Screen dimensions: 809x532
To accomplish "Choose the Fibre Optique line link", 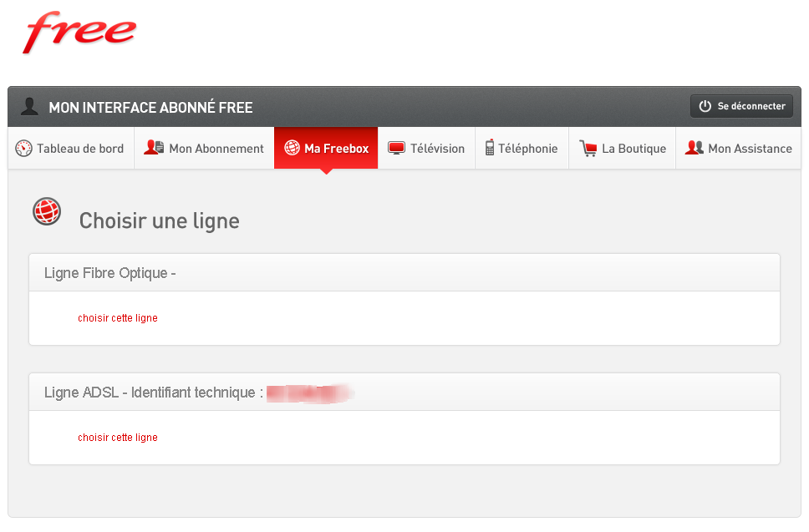I will (118, 318).
